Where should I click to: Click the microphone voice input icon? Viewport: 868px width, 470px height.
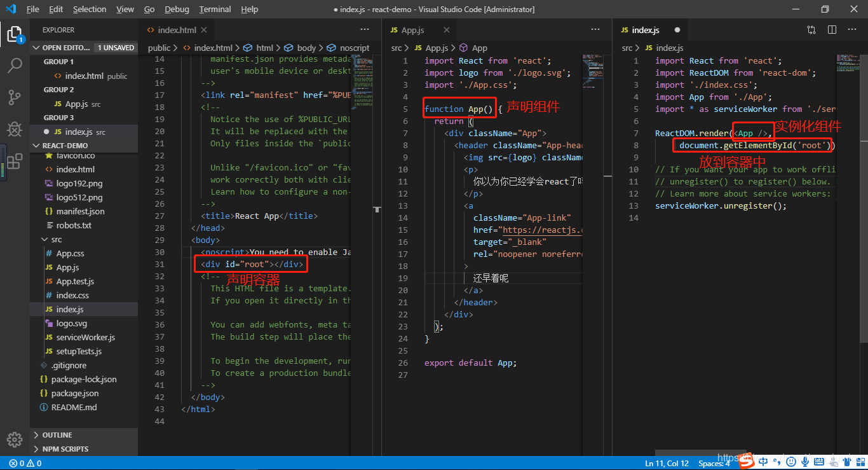pos(805,462)
